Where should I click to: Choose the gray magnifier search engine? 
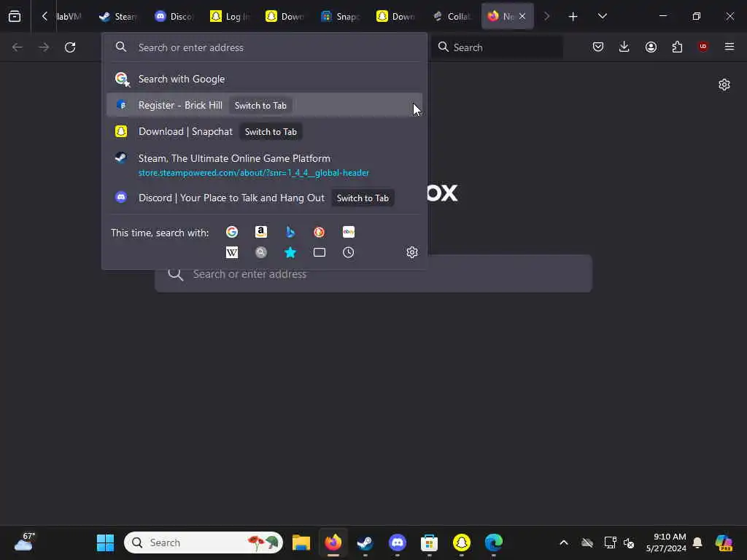pyautogui.click(x=261, y=252)
